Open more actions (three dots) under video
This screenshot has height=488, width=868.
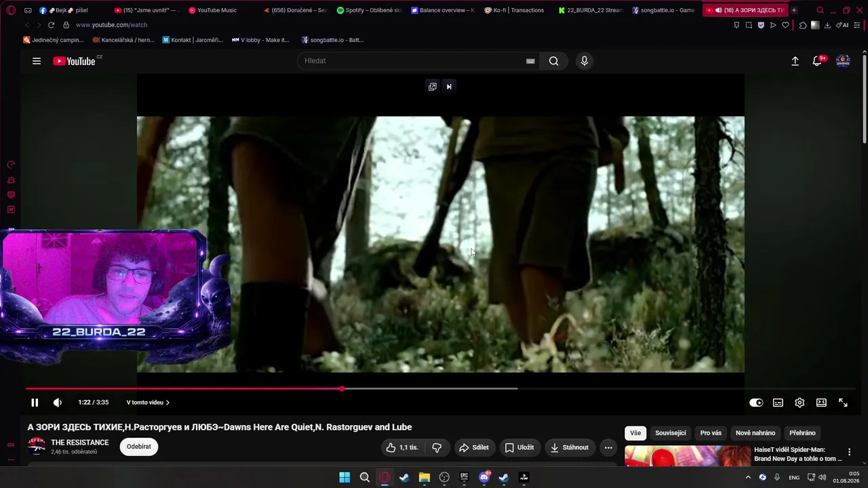608,447
